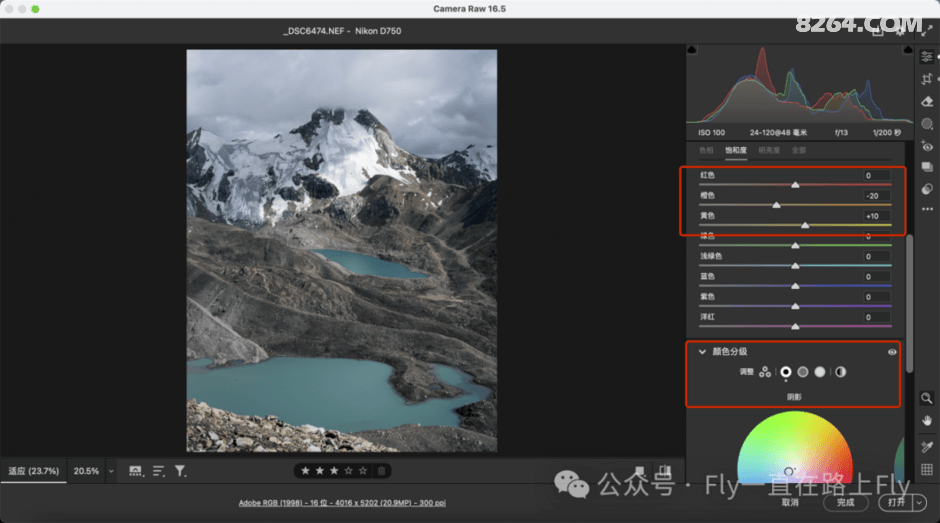
Task: Click the filter funnel icon in filmstrip bar
Action: click(180, 471)
